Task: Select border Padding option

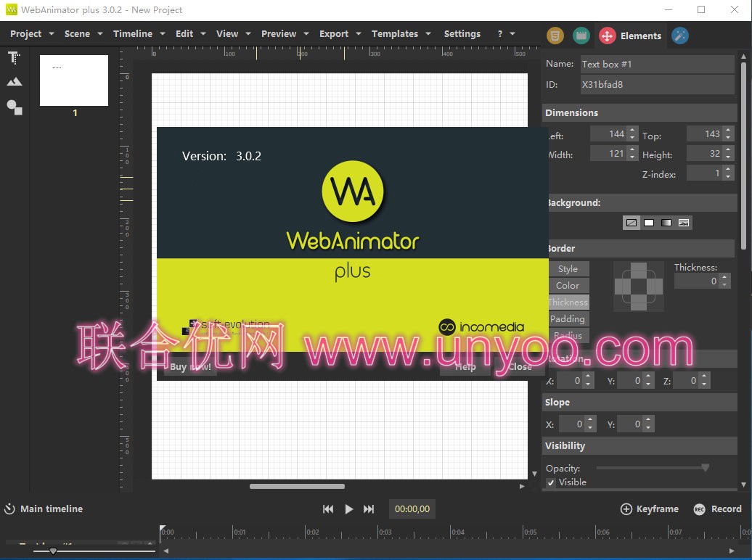Action: [x=568, y=319]
